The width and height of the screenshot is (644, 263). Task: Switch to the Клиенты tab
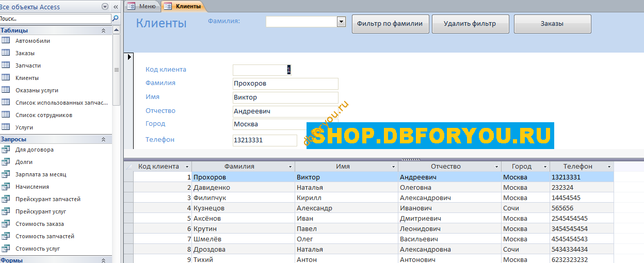coord(183,6)
